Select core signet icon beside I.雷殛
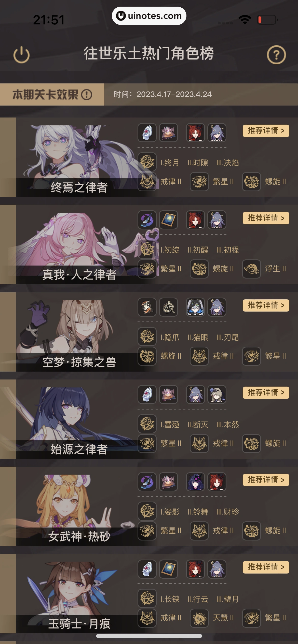Image resolution: width=298 pixels, height=644 pixels. tap(147, 424)
